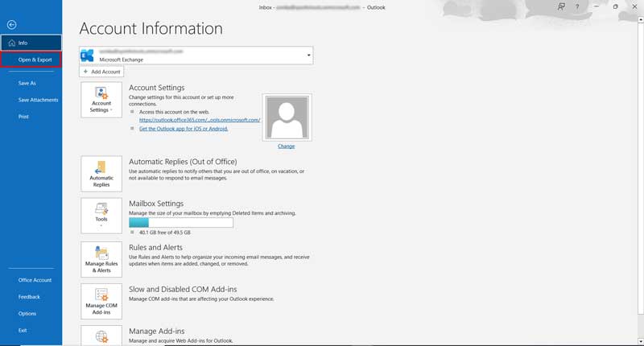Open Office Account page
Screen dimensions: 644x346
pos(35,280)
